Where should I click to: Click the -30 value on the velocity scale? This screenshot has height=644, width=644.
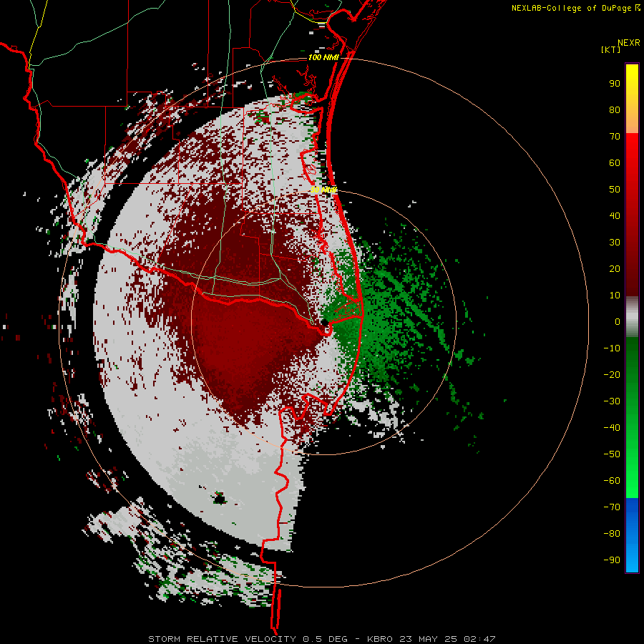[612, 401]
